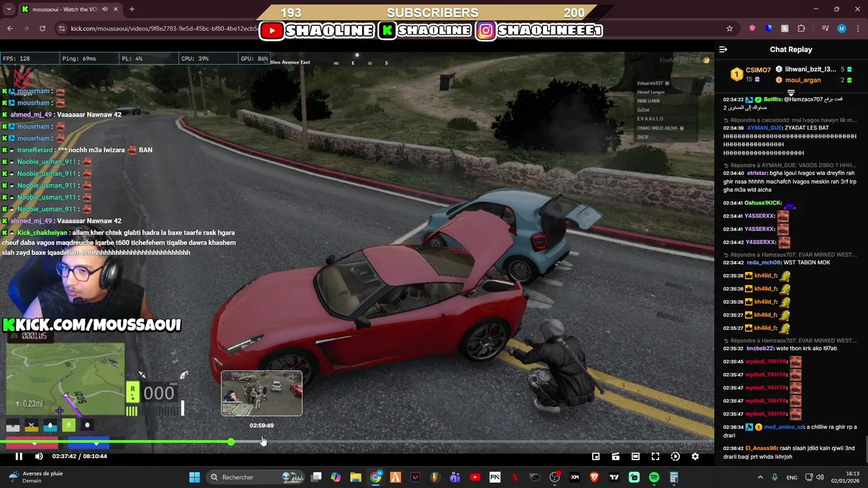Click BotRix username in chat

click(773, 100)
